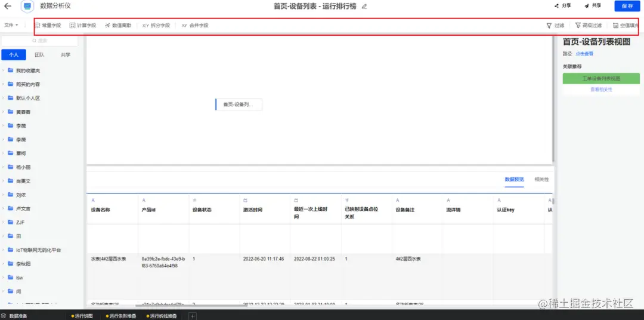Click the canvas vertical scrollbar
This screenshot has height=320, width=644.
tap(553, 99)
